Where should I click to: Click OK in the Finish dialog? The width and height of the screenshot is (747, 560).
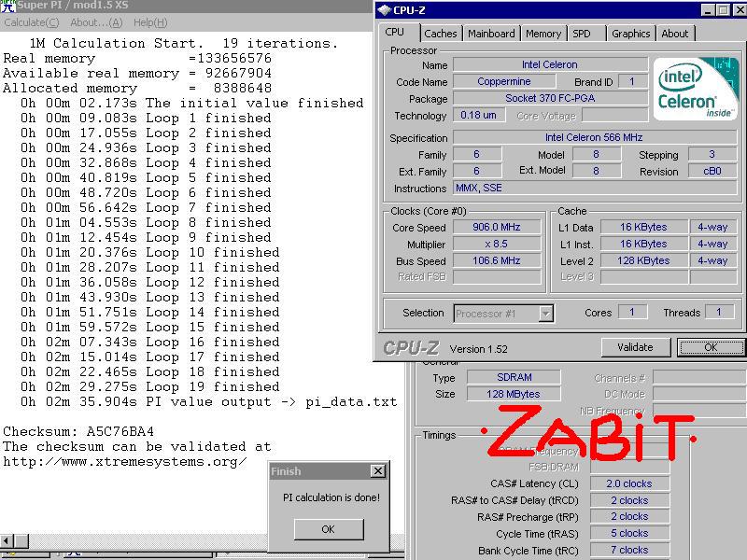(x=329, y=529)
